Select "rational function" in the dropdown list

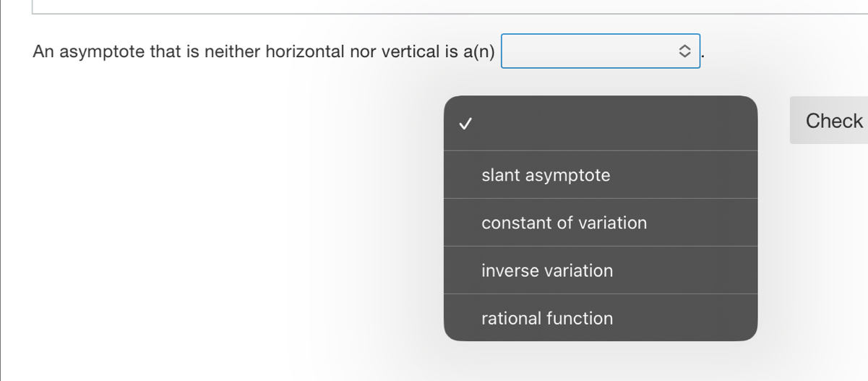[x=547, y=318]
